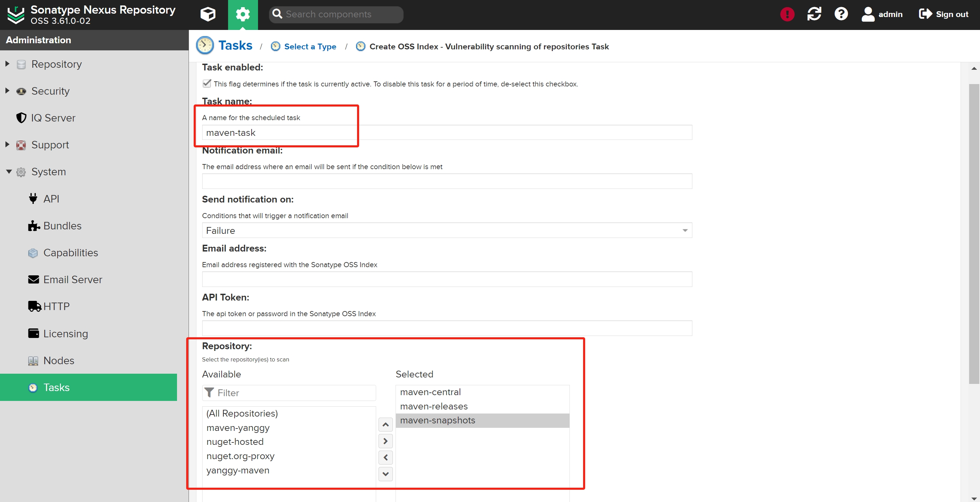Add repository using right arrow button

point(385,441)
